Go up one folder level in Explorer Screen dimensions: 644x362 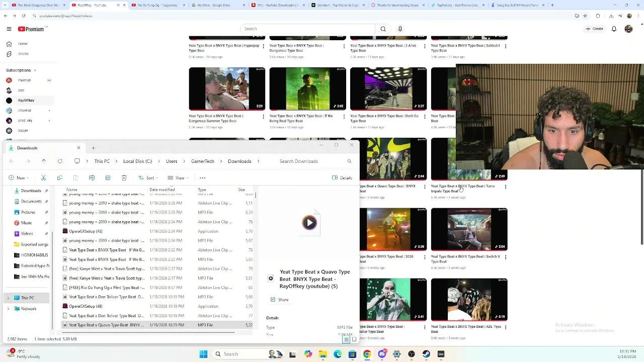pyautogui.click(x=44, y=161)
